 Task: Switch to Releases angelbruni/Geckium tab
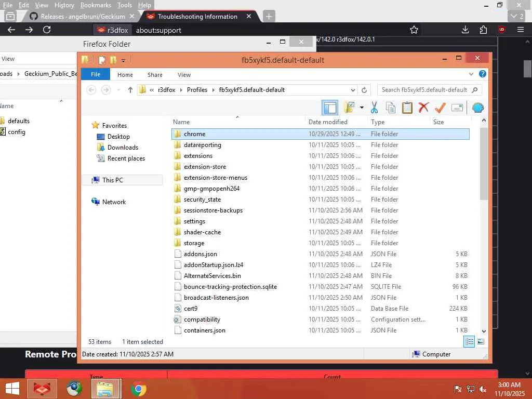82,16
